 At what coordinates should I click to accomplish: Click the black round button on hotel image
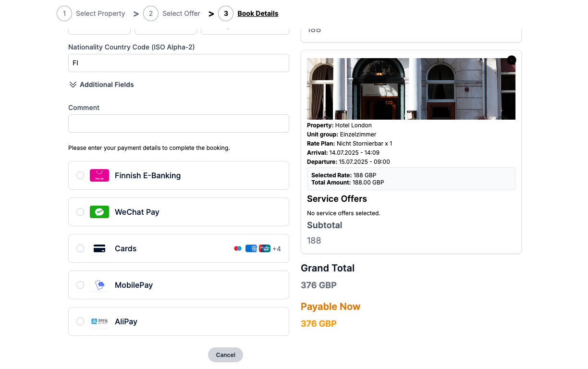point(512,60)
